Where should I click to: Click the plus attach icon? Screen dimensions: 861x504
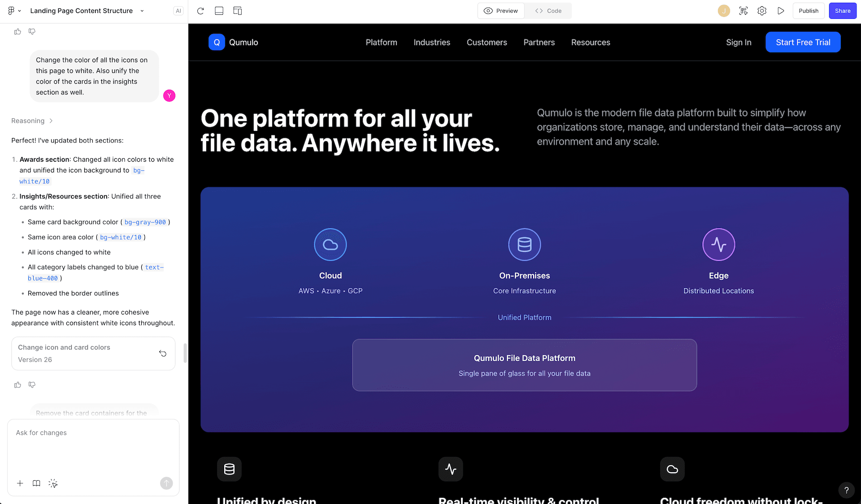[20, 483]
